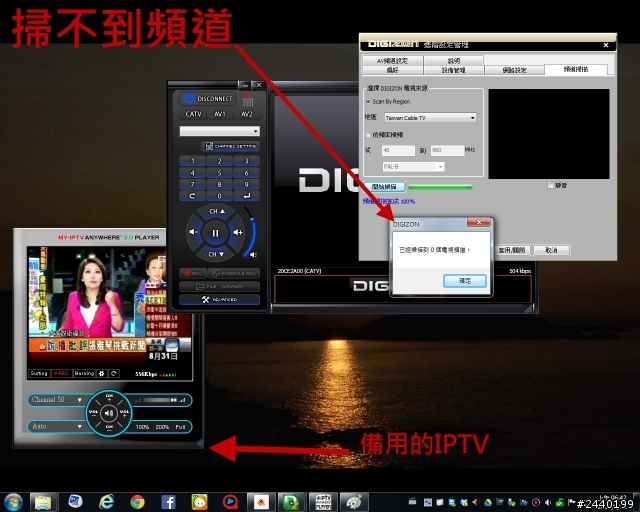Click the 套用/關閉 apply button
640x512 pixels.
[x=511, y=250]
